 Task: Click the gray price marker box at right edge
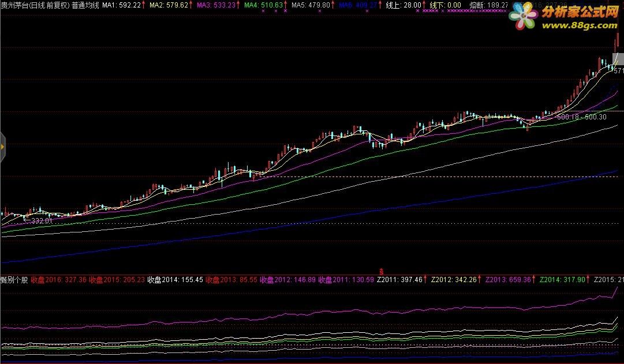point(618,59)
